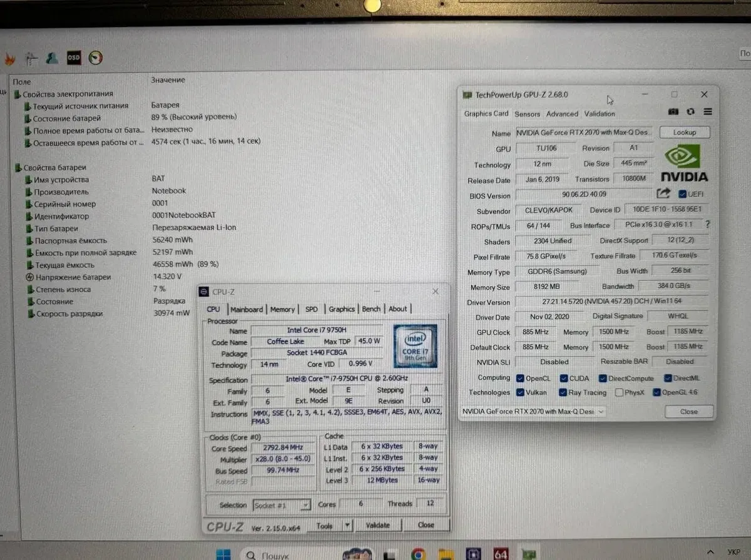This screenshot has height=560, width=751.
Task: Click the Lookup button in GPU-Z
Action: pos(684,133)
